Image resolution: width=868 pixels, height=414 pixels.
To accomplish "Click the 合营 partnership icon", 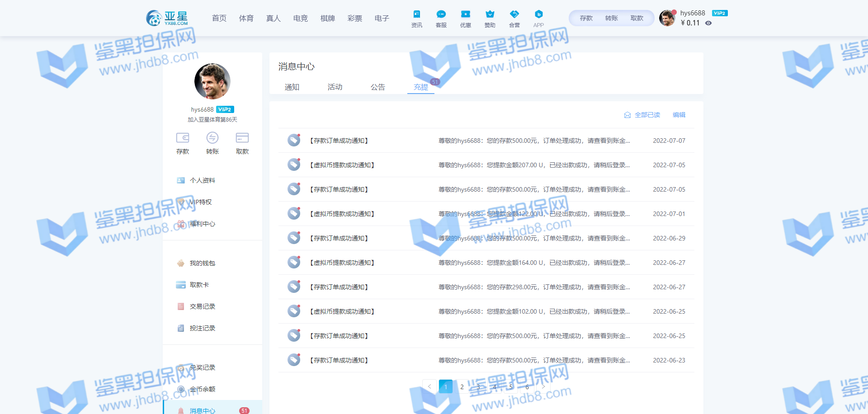I will pyautogui.click(x=514, y=14).
